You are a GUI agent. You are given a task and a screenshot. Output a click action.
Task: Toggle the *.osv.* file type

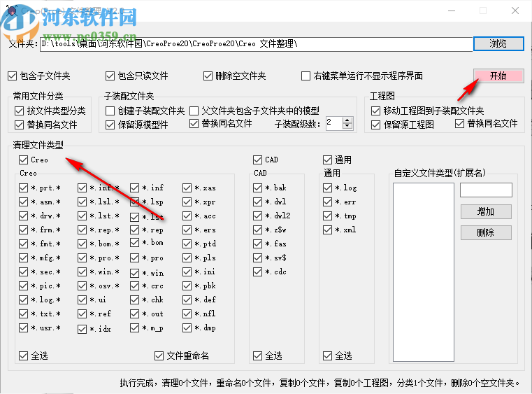point(82,286)
